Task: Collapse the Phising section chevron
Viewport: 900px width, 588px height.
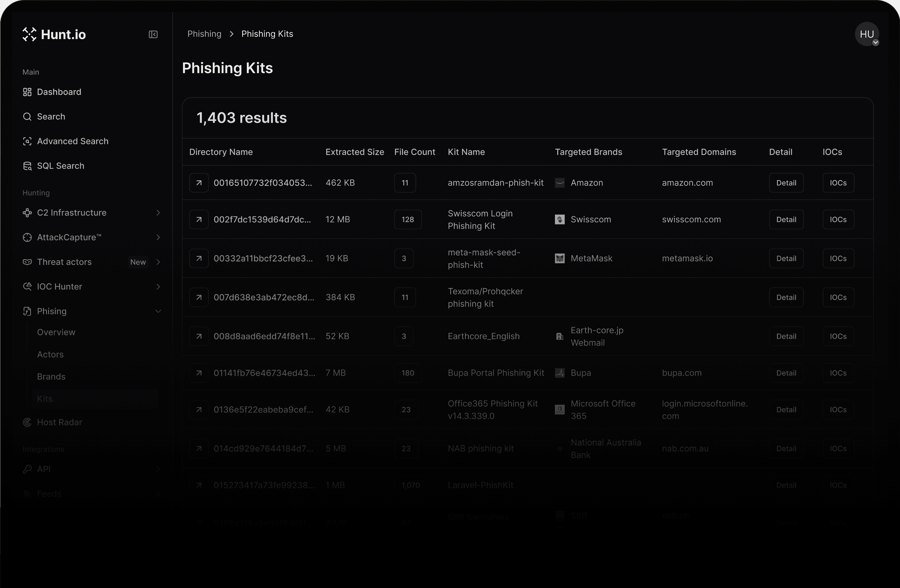Action: [x=159, y=311]
